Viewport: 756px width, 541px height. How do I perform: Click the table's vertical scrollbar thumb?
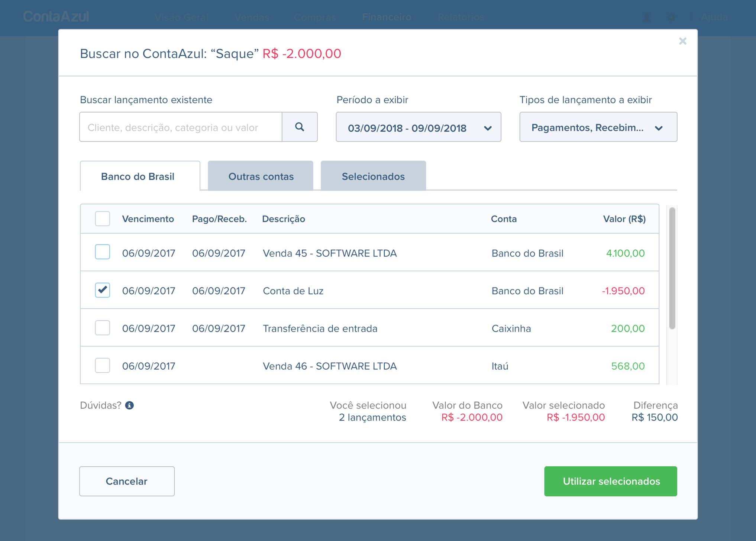pyautogui.click(x=672, y=268)
